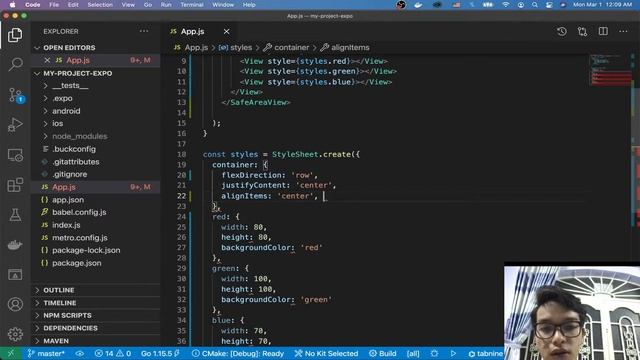Open the File menu
This screenshot has height=360, width=640.
pyautogui.click(x=54, y=5)
